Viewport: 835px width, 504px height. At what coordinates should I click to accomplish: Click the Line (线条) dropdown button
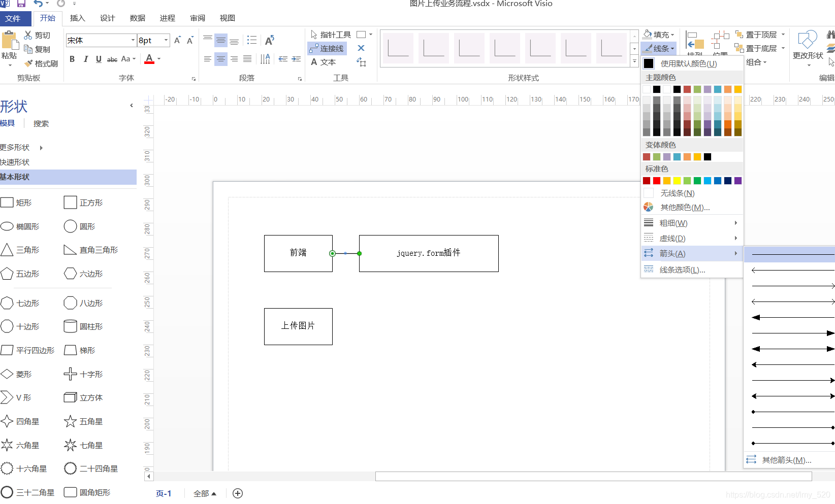659,48
